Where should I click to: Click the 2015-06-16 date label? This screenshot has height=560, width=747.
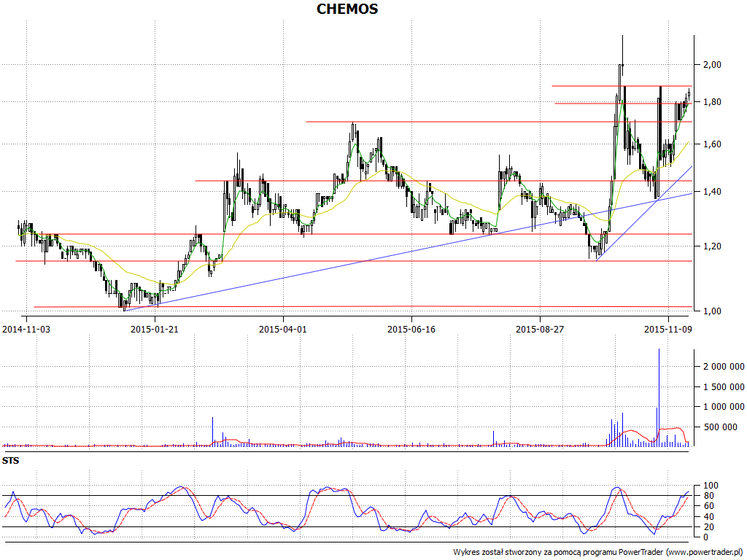[411, 329]
